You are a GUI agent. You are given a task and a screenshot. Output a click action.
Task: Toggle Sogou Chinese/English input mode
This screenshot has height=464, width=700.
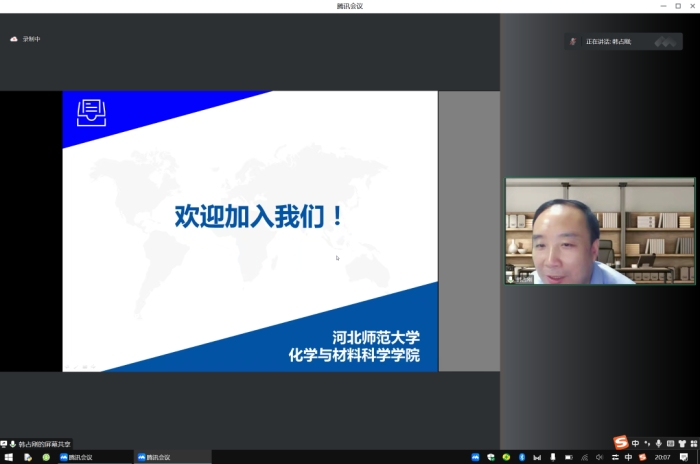coord(636,443)
